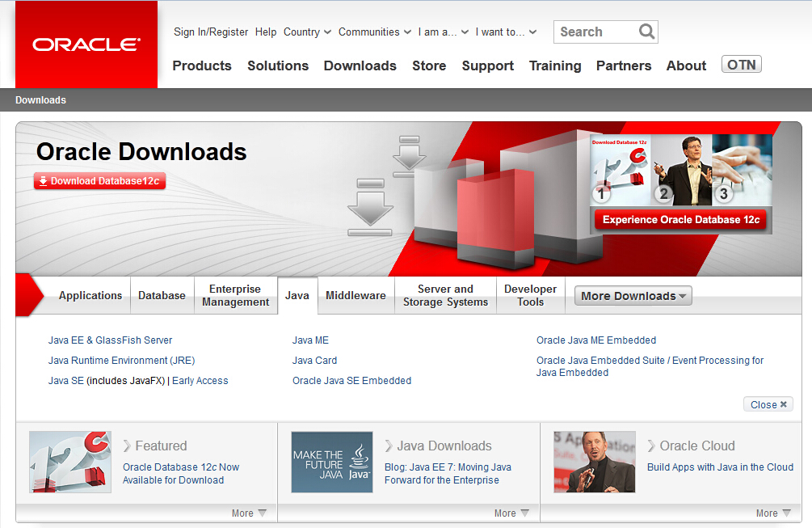This screenshot has width=812, height=528.
Task: Click the search magnifier icon
Action: coord(646,32)
